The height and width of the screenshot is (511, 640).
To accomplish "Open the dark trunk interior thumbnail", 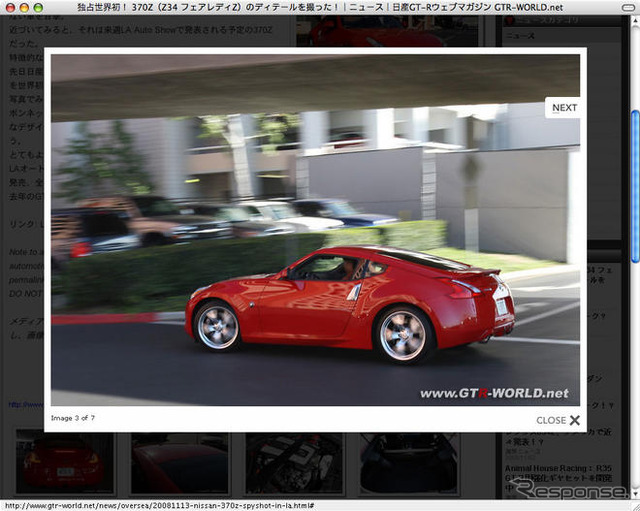I will coord(409,464).
